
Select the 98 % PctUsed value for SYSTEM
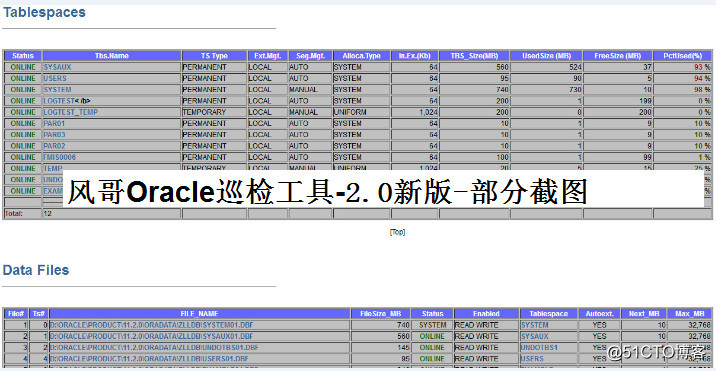pyautogui.click(x=702, y=90)
